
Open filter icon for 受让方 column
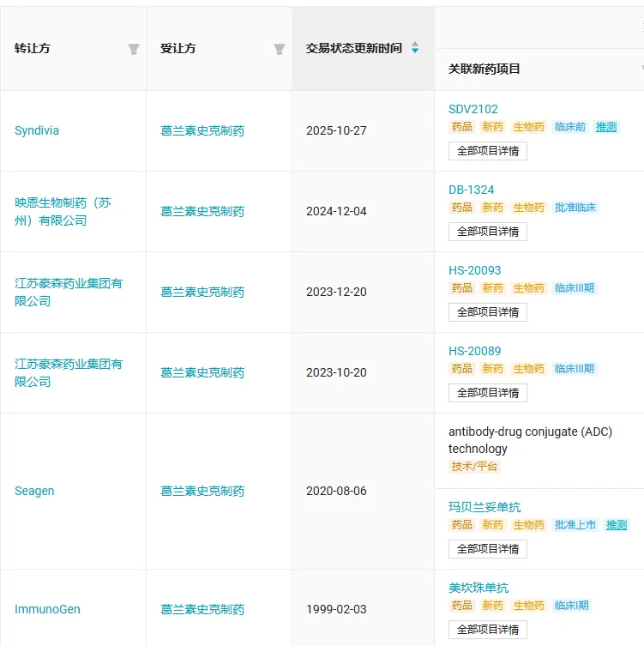point(279,49)
